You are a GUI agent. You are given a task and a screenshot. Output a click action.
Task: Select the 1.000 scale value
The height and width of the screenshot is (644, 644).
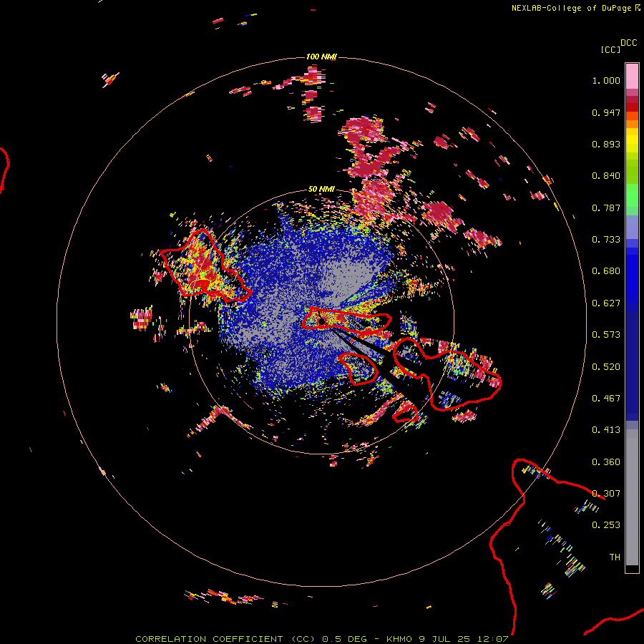[x=606, y=80]
